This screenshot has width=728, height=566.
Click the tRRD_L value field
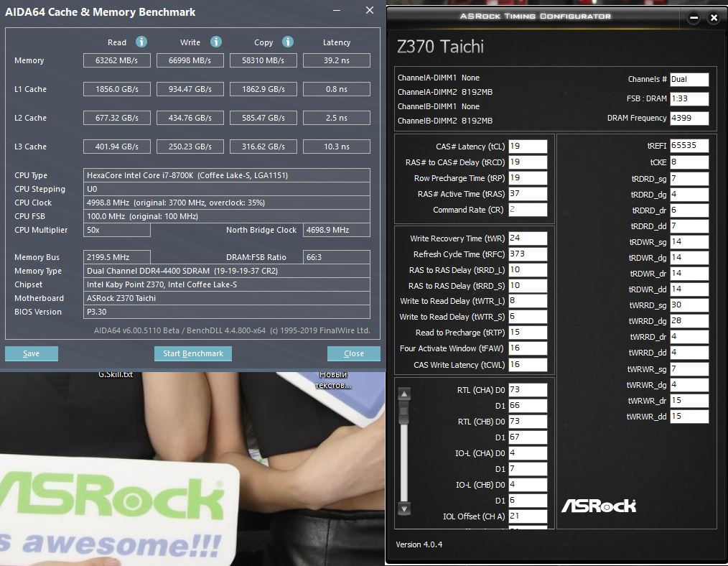pyautogui.click(x=528, y=270)
